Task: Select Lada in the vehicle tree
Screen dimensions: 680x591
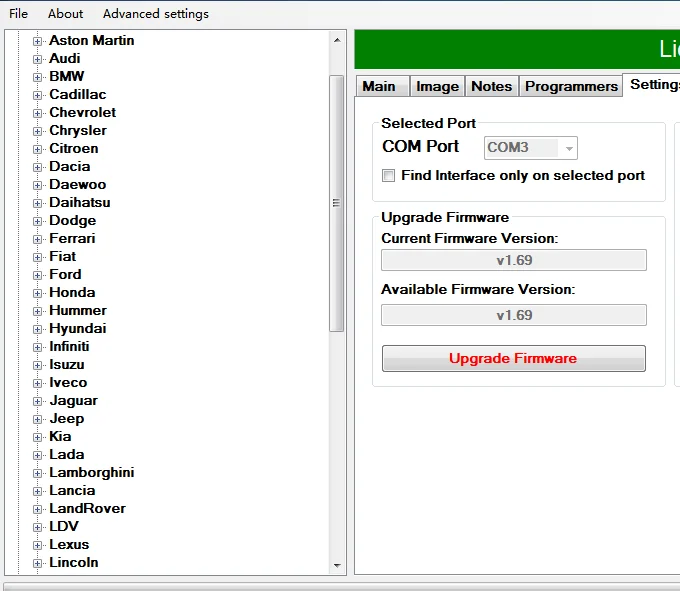Action: click(66, 454)
